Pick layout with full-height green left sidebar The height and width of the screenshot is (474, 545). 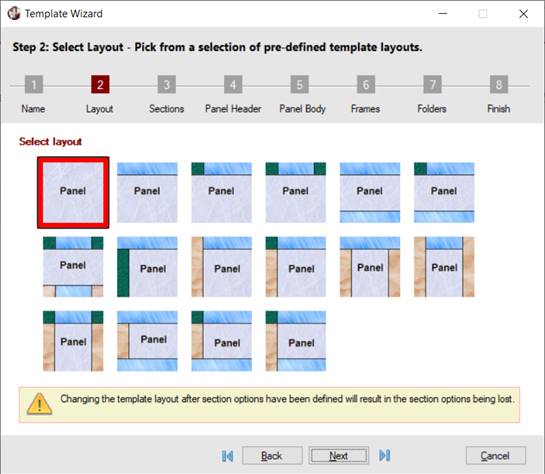147,267
